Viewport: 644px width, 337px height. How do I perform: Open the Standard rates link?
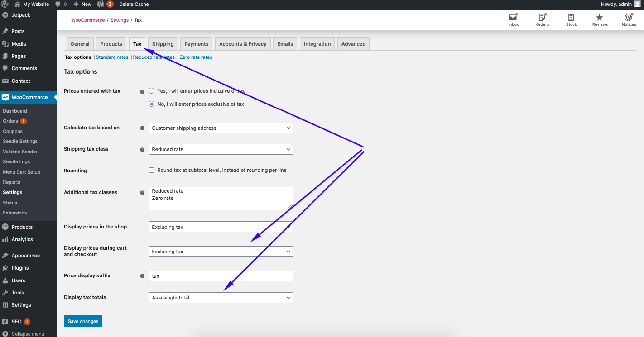click(112, 57)
